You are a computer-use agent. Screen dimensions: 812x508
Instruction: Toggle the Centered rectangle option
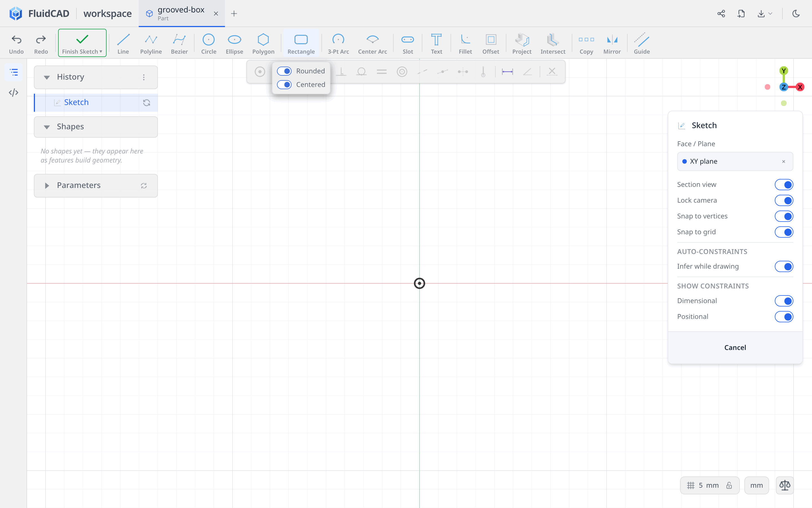pyautogui.click(x=284, y=85)
